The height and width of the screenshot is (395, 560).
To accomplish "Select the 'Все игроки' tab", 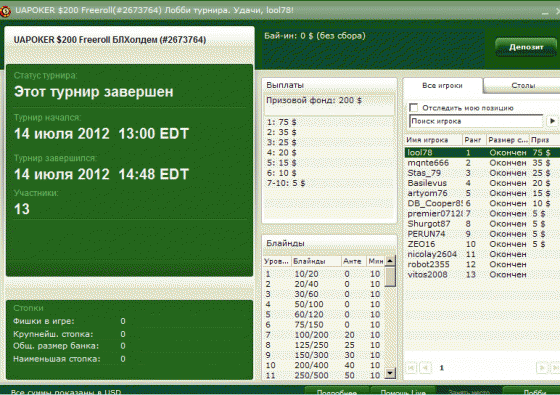I will 442,86.
